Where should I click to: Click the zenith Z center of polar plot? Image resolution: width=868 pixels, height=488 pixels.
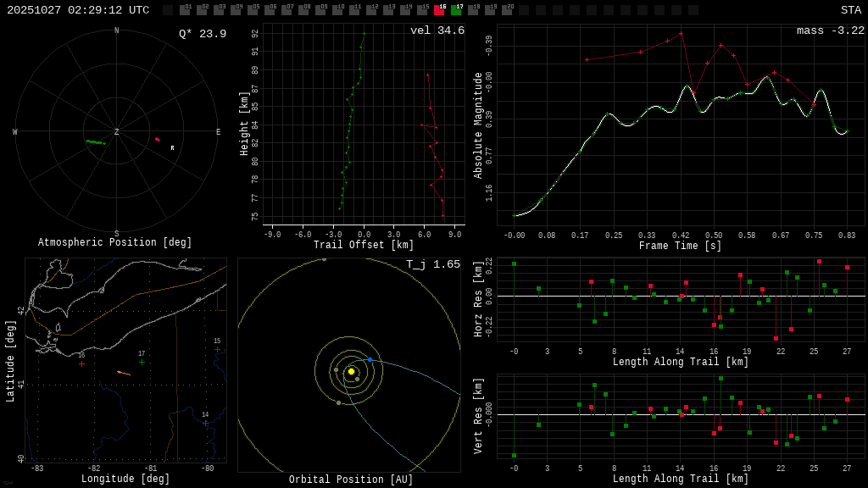click(117, 132)
